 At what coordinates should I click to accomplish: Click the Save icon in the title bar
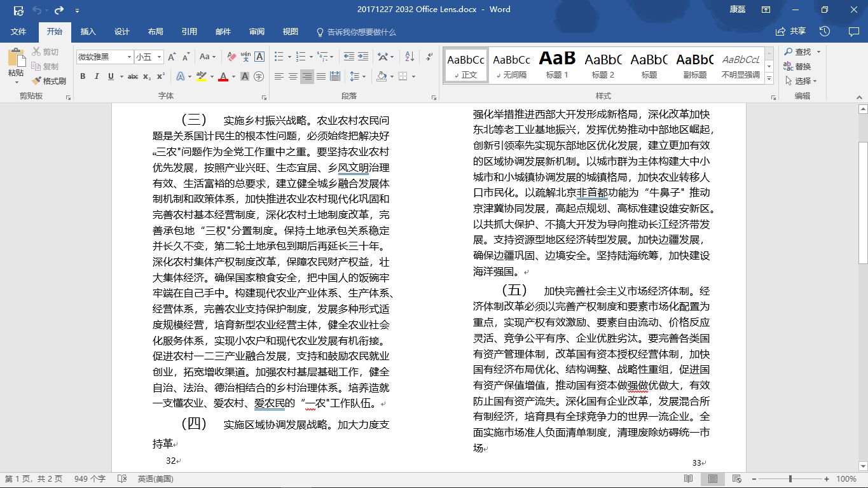(x=18, y=10)
